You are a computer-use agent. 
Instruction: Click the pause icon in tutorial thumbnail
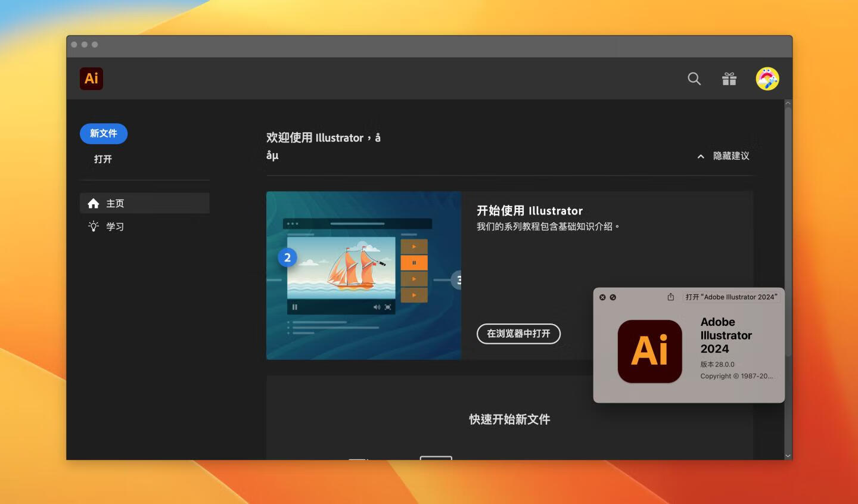point(294,307)
